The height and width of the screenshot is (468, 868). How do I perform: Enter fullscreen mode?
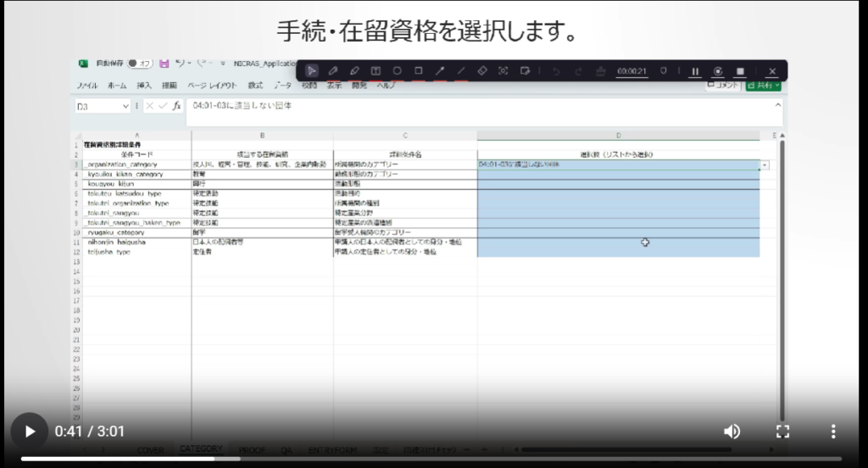(783, 432)
